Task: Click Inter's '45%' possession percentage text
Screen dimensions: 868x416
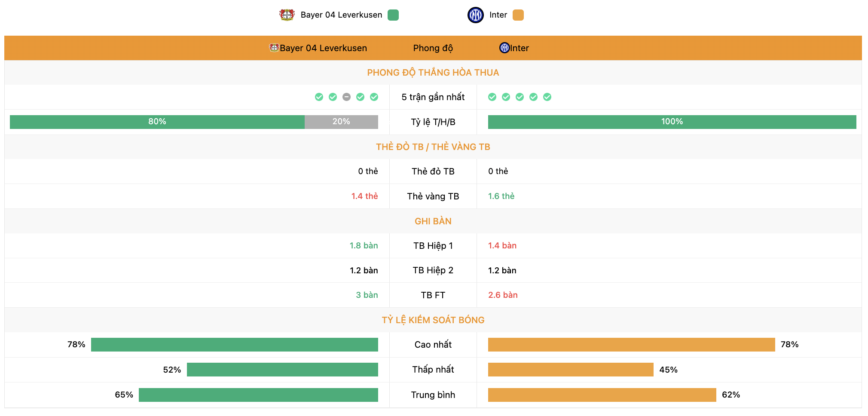Action: point(668,370)
